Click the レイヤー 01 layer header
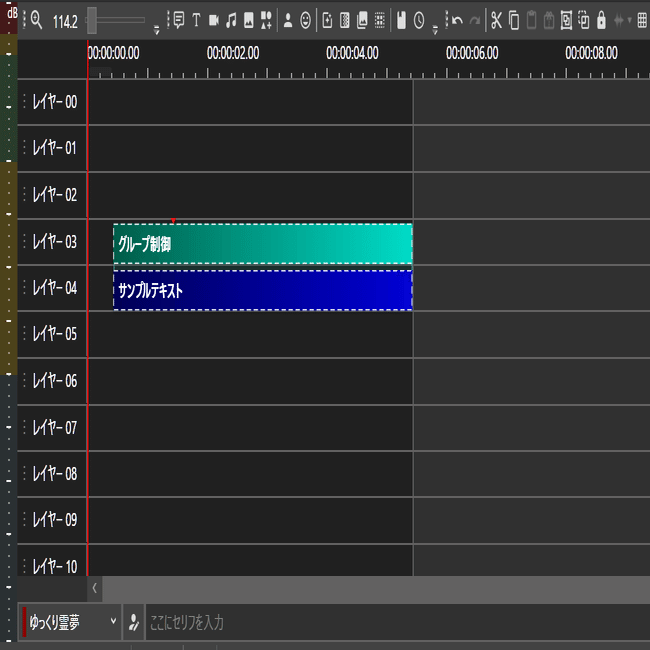 (52, 148)
